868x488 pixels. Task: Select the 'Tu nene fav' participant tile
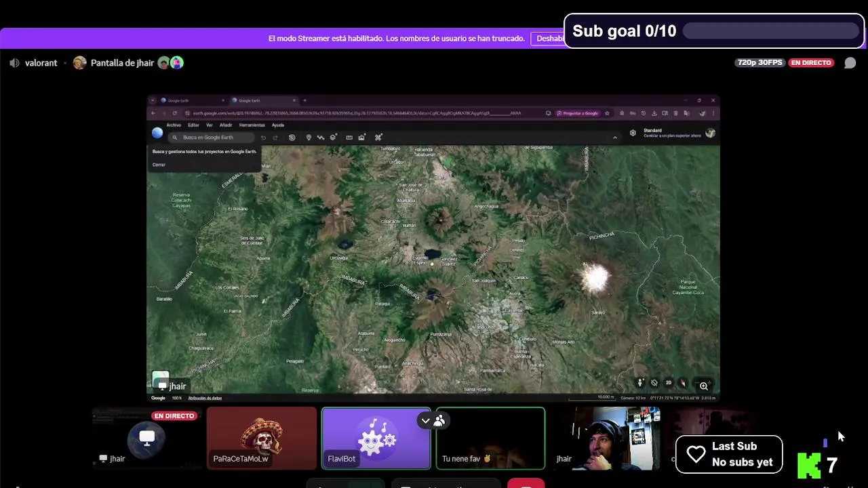pyautogui.click(x=490, y=438)
